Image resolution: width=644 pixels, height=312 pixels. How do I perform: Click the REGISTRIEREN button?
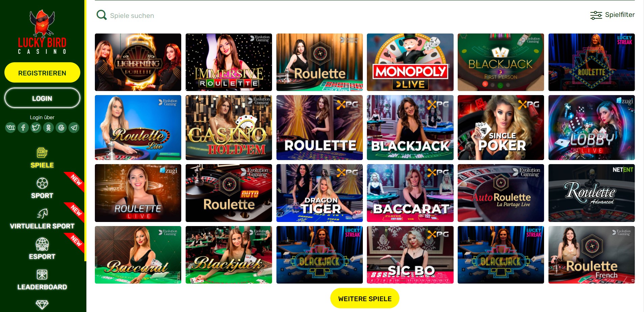pos(42,73)
